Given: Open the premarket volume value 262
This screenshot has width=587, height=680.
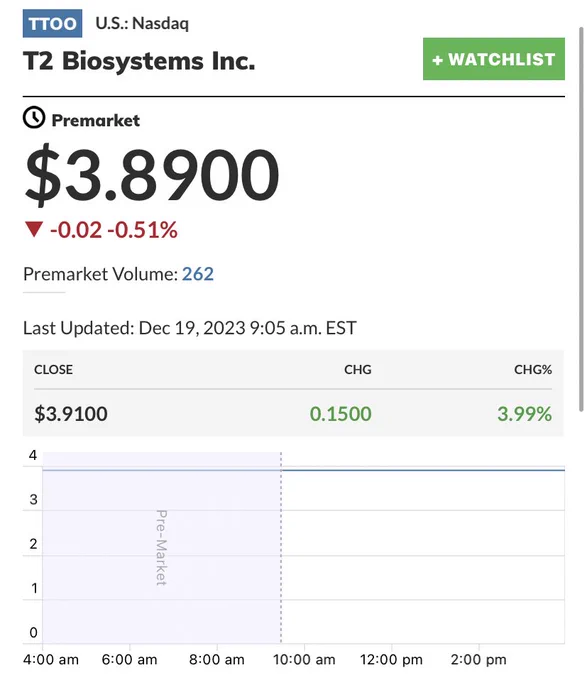Looking at the screenshot, I should [x=198, y=274].
